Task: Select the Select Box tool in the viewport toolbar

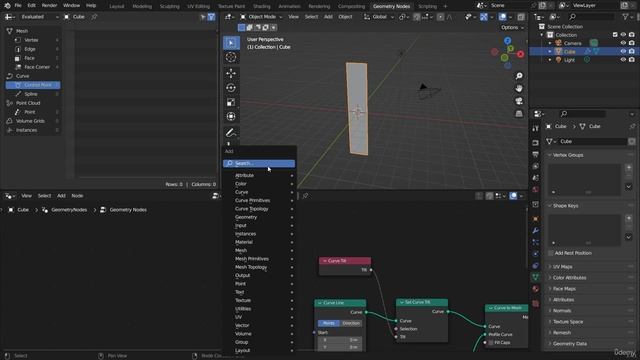Action: point(231,43)
